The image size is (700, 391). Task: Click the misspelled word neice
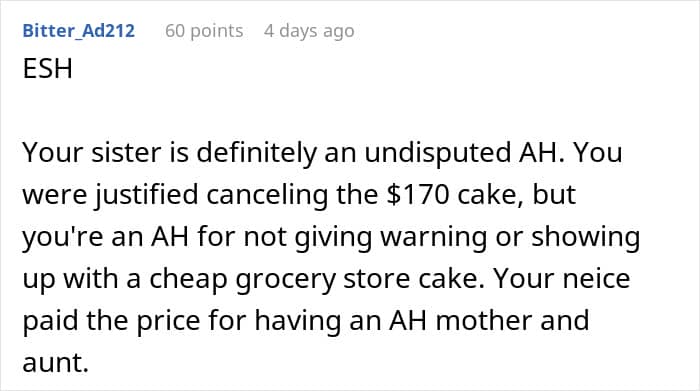tap(596, 279)
